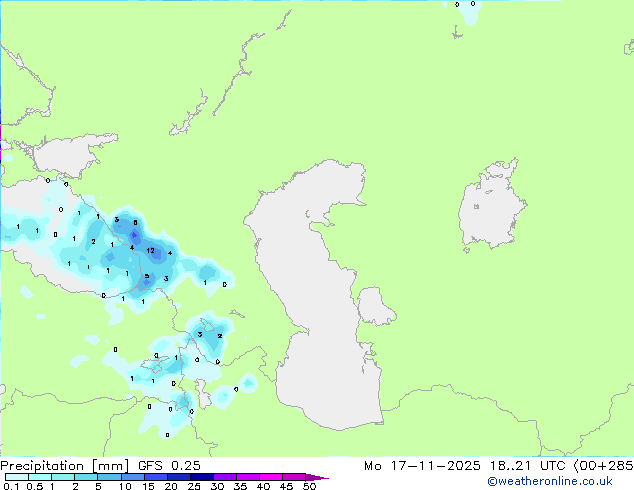Click the 'GFS 0.25' model label

point(169,466)
